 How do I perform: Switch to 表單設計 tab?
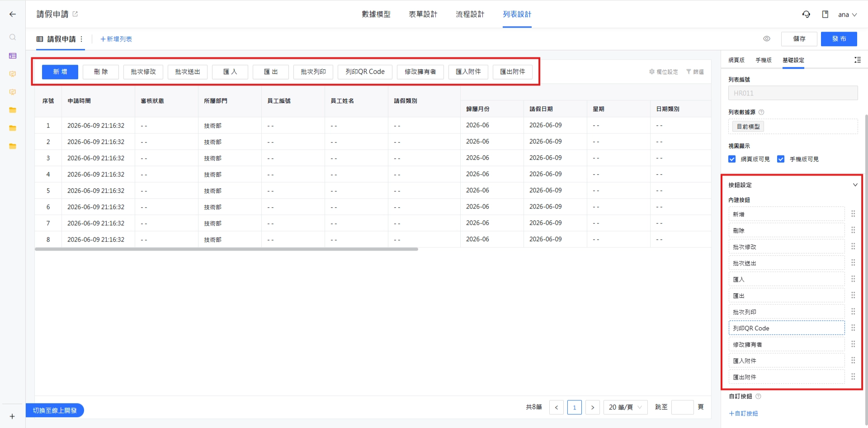(x=423, y=14)
